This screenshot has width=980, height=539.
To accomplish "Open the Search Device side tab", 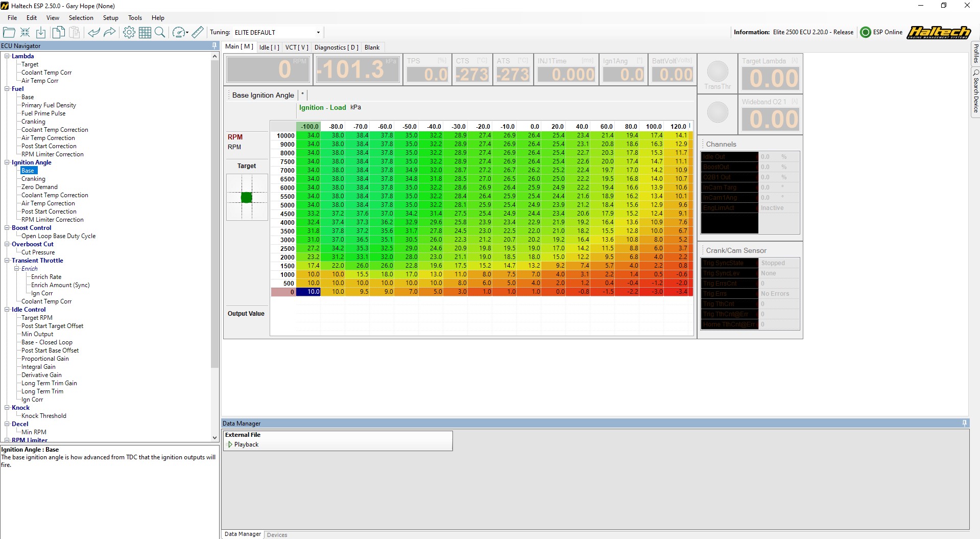I will tap(975, 92).
